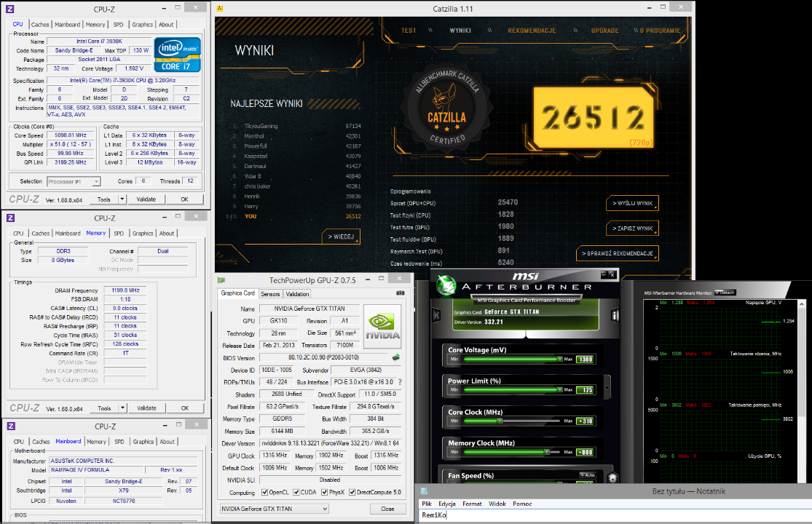
Task: Switch to the Sensors tab in GPU-Z
Action: click(270, 294)
